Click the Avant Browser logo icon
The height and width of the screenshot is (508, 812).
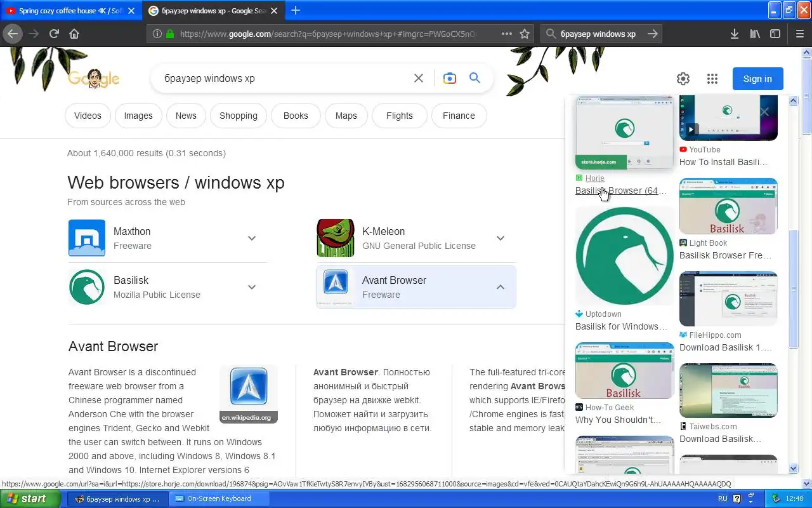point(336,282)
